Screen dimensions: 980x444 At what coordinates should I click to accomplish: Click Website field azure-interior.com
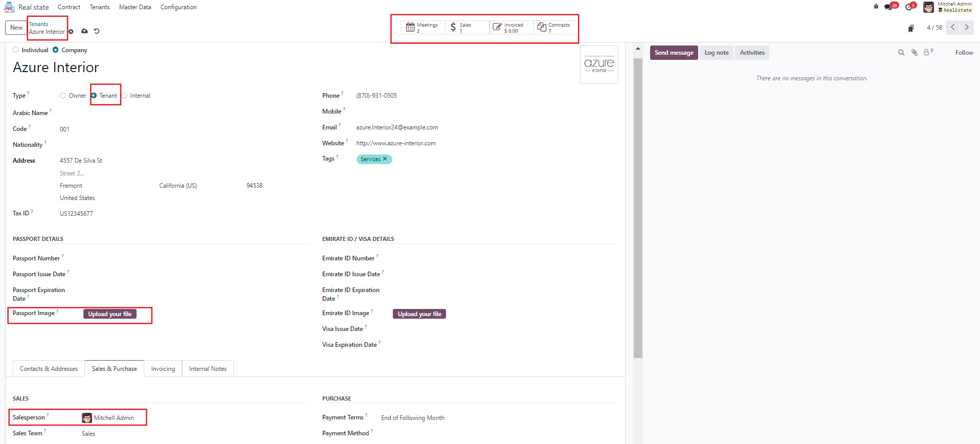486,143
